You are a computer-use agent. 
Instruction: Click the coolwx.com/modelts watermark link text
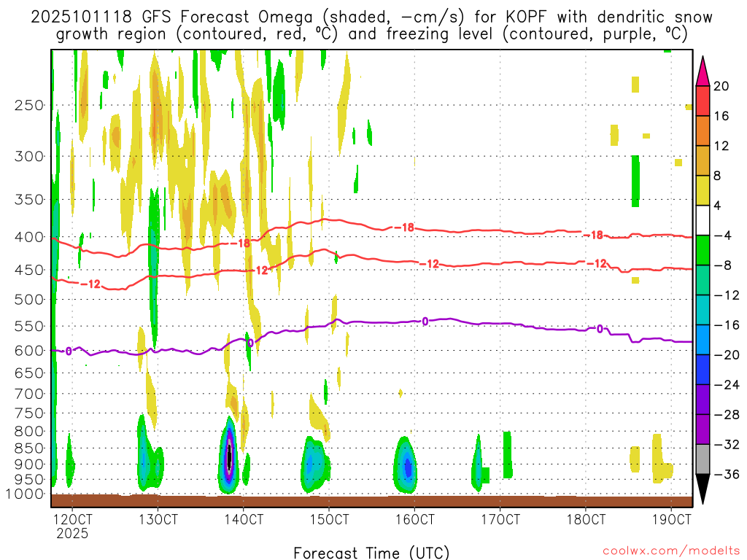point(671,551)
